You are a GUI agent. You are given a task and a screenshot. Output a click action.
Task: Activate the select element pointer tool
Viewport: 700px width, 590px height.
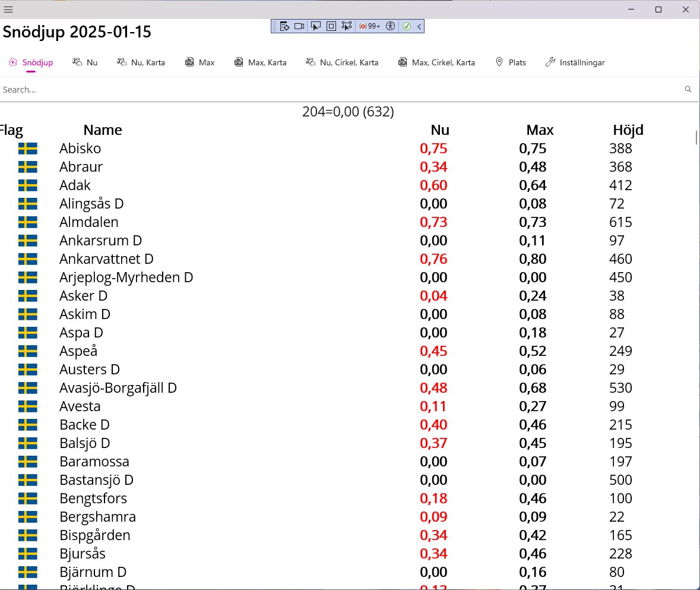[316, 26]
